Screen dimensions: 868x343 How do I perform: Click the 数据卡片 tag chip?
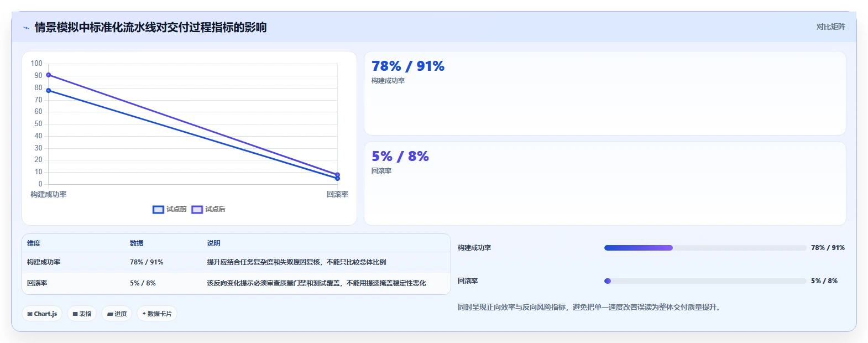[157, 314]
